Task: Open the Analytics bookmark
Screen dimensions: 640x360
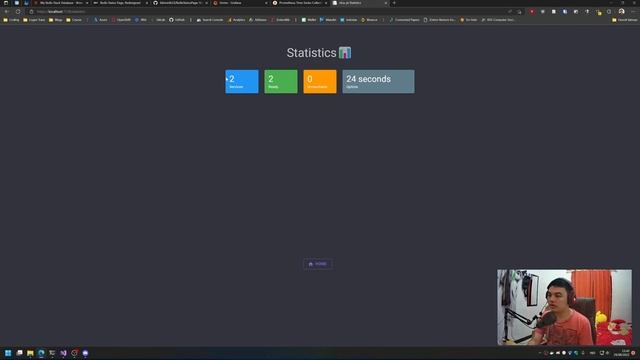Action: coord(237,20)
